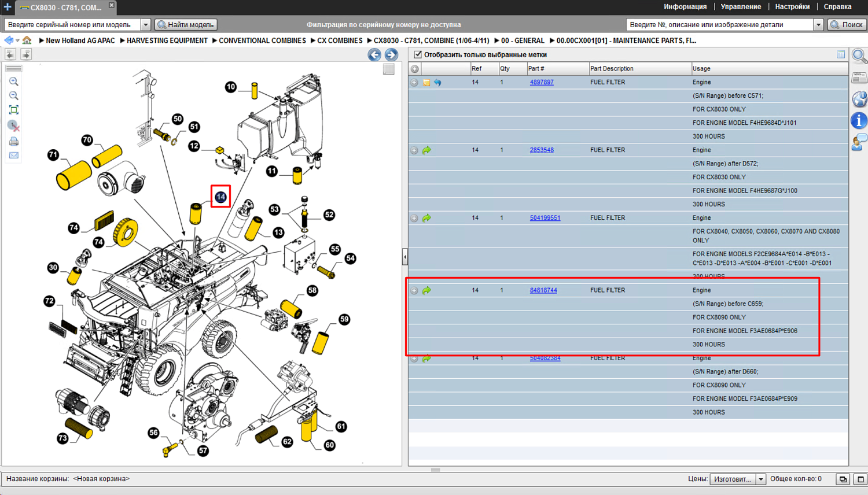
Task: Expand the row for part 504199551
Action: point(414,219)
